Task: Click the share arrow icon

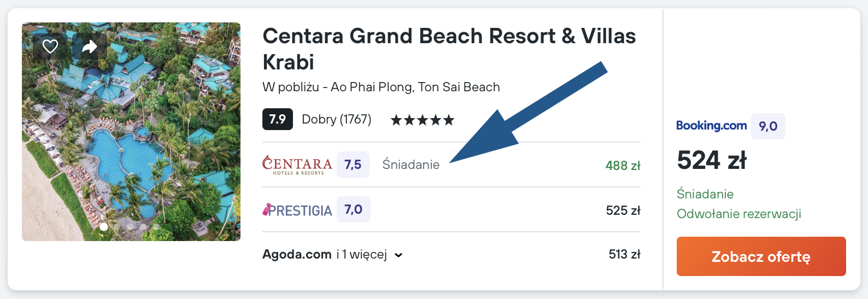Action: (90, 46)
